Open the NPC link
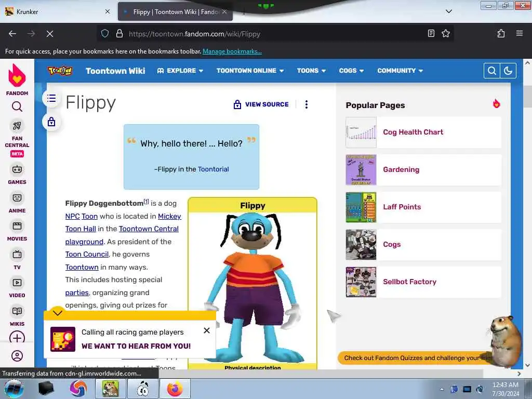This screenshot has height=399, width=532. point(72,216)
